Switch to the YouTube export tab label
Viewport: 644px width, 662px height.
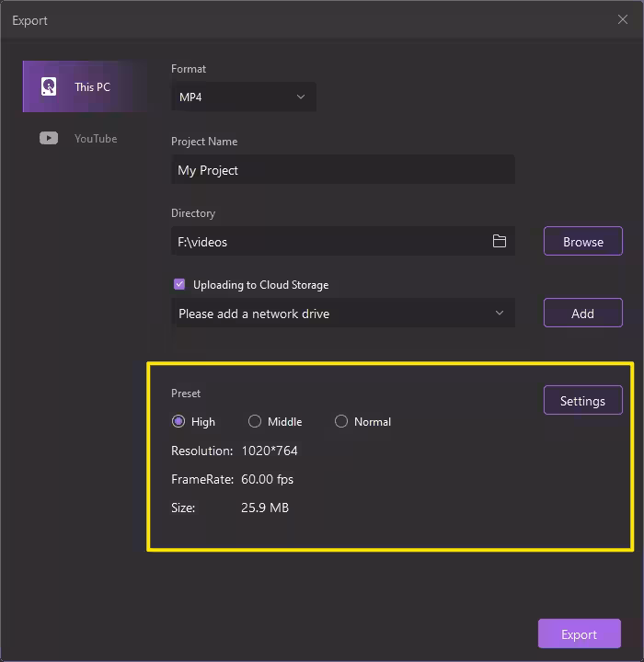pos(96,139)
